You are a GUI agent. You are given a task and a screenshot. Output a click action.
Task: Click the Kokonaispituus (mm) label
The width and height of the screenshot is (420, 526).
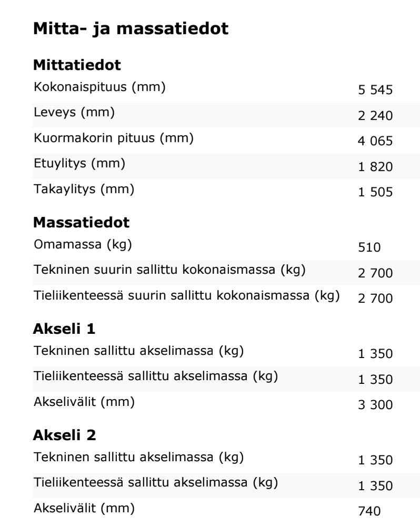pyautogui.click(x=99, y=87)
